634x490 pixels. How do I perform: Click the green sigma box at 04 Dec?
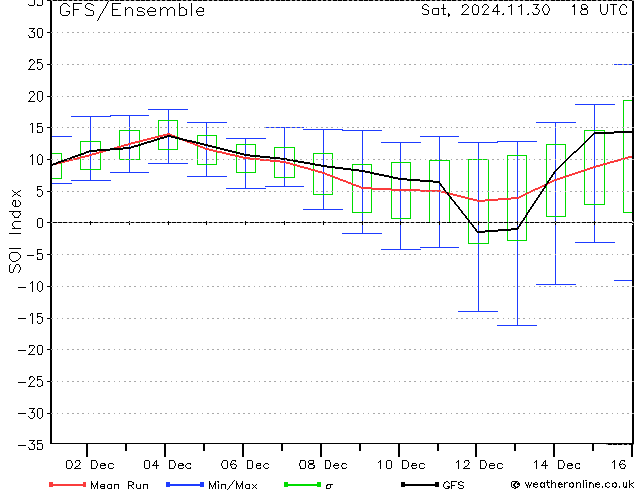pyautogui.click(x=168, y=135)
